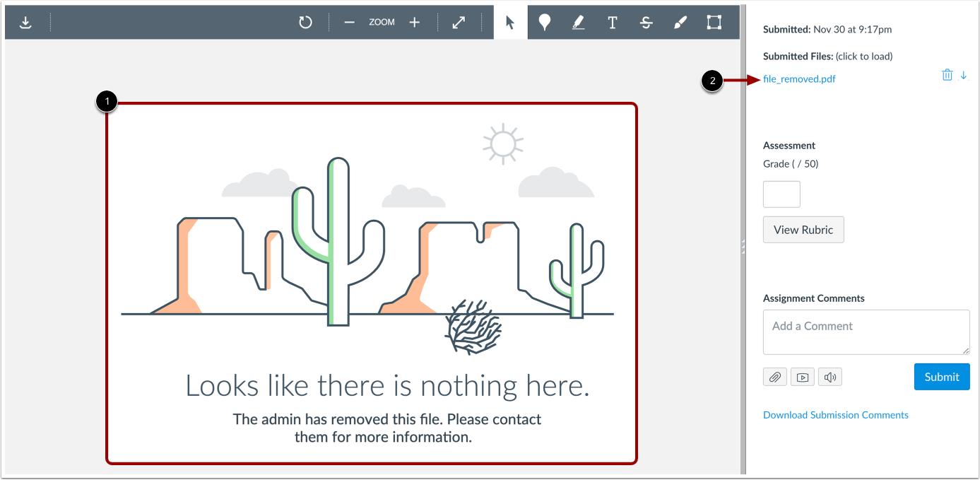Image resolution: width=980 pixels, height=480 pixels.
Task: Activate the highlighter annotation tool
Action: 578,22
